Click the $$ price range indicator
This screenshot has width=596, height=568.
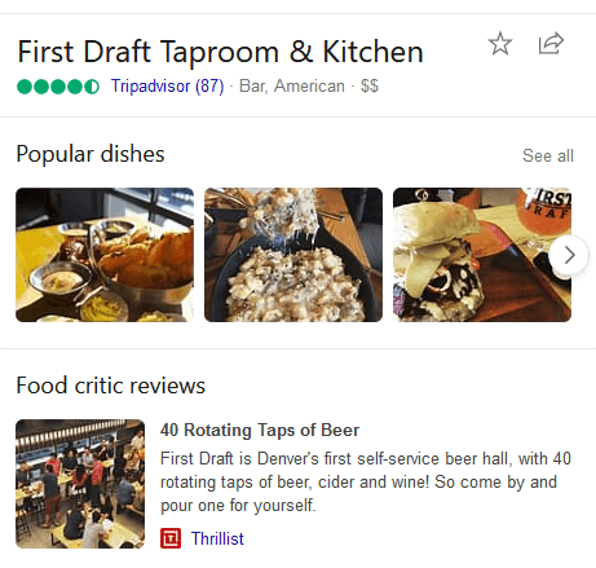click(369, 86)
